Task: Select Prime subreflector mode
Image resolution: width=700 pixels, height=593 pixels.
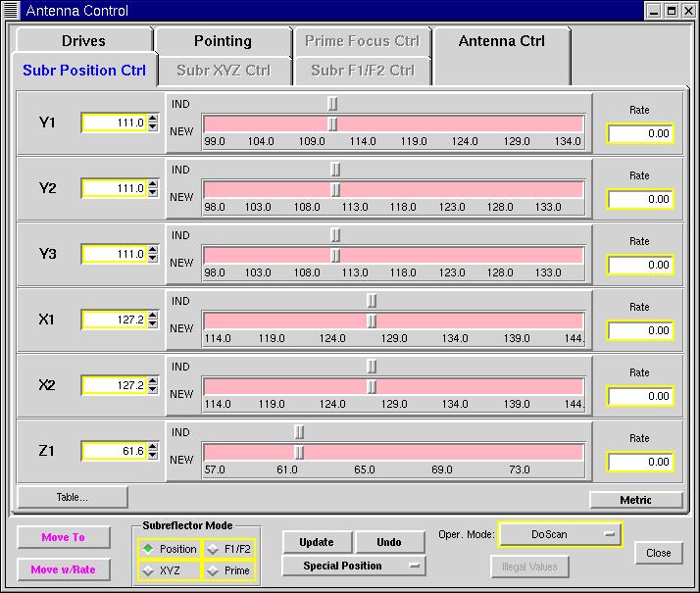Action: 228,570
